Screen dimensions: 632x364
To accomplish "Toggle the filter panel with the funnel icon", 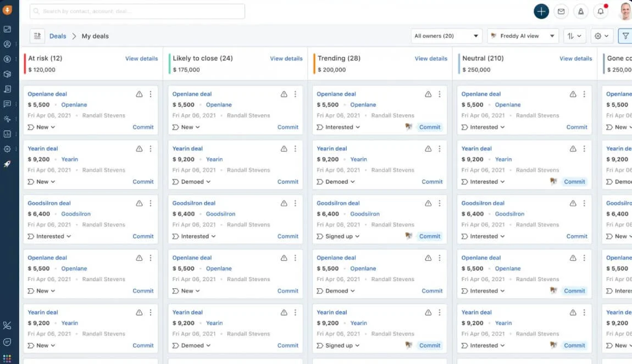I will (x=625, y=35).
